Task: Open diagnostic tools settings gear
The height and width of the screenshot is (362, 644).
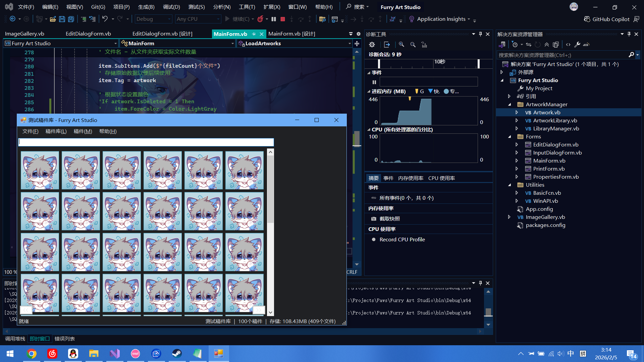Action: click(x=372, y=45)
